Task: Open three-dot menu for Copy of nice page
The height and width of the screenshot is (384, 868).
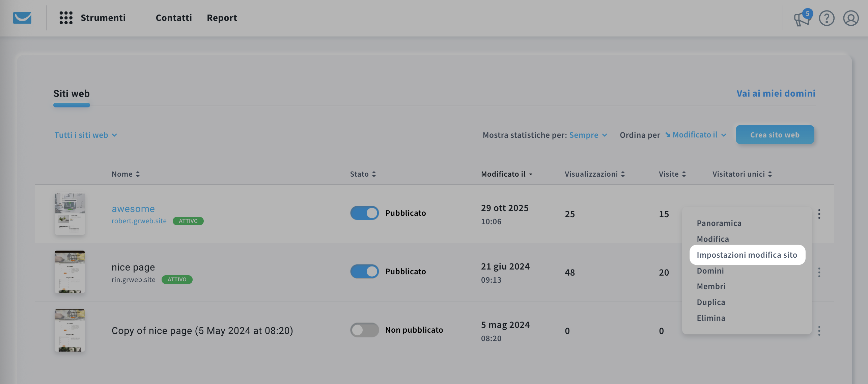Action: 819,331
